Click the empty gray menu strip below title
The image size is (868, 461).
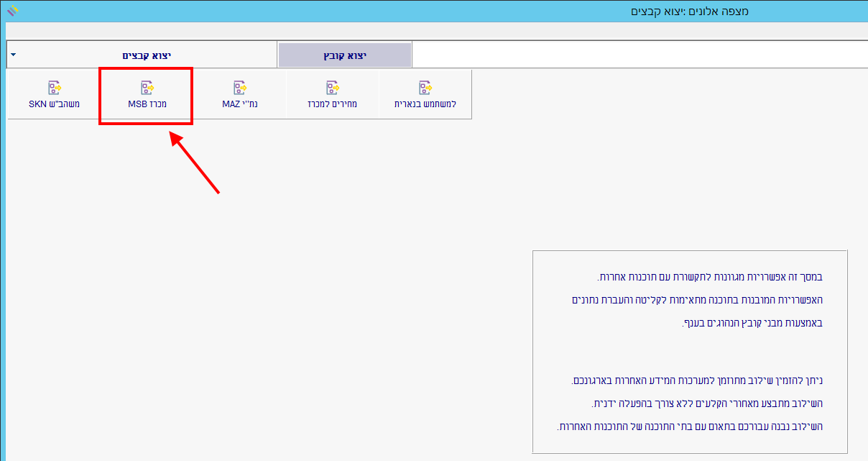click(x=431, y=31)
